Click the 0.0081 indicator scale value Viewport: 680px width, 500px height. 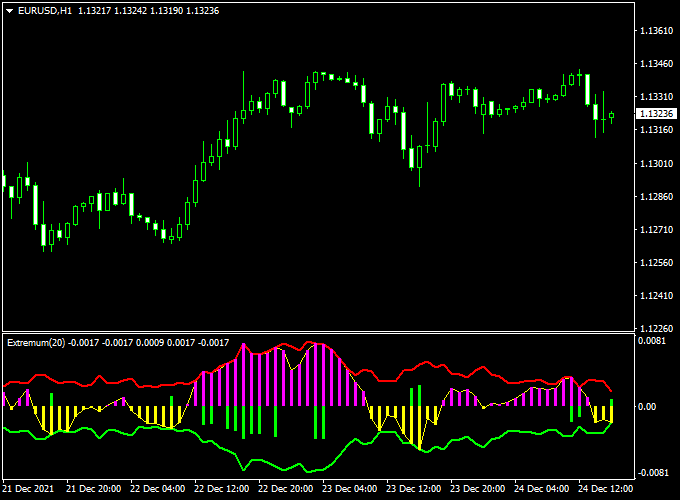pos(652,341)
